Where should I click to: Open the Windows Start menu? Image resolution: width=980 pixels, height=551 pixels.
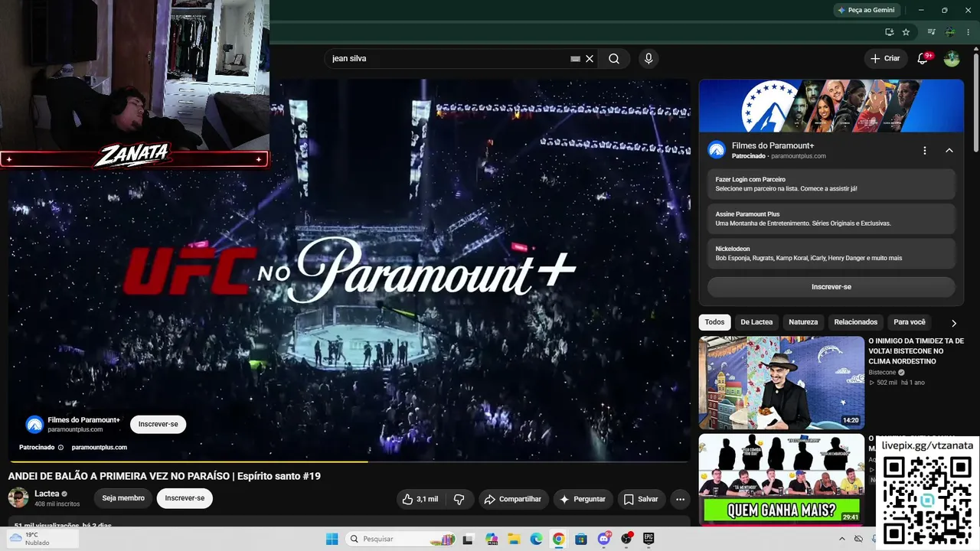coord(332,539)
